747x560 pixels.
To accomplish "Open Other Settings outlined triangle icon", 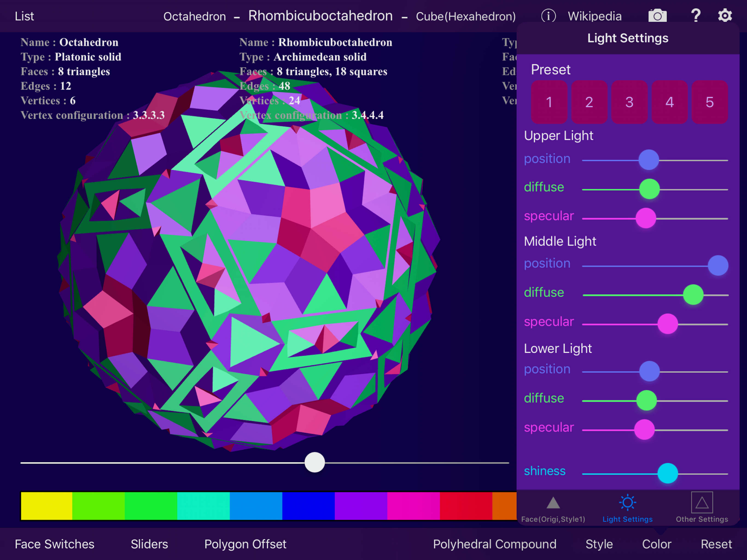I will 702,503.
